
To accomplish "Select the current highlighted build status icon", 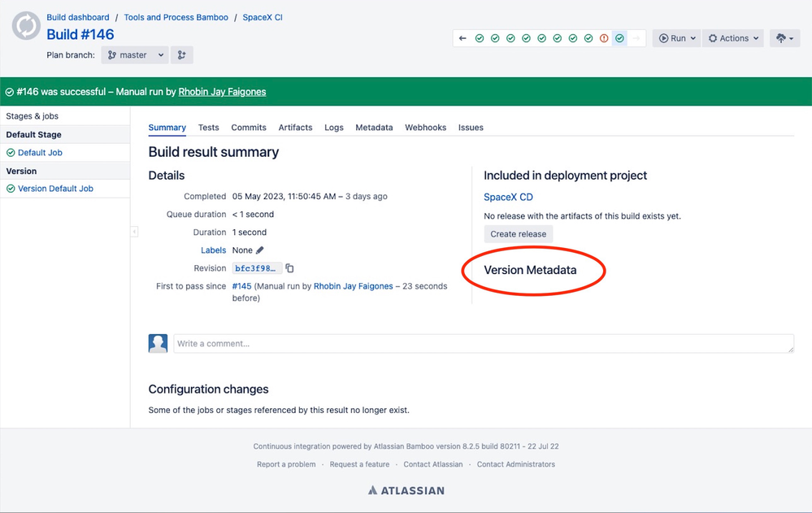I will [x=619, y=38].
